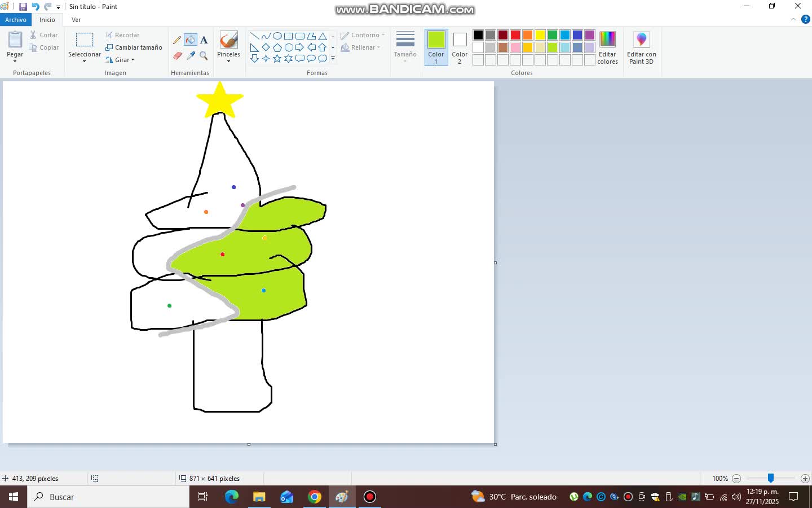Click the Editar colores button
The width and height of the screenshot is (812, 508).
[x=608, y=48]
